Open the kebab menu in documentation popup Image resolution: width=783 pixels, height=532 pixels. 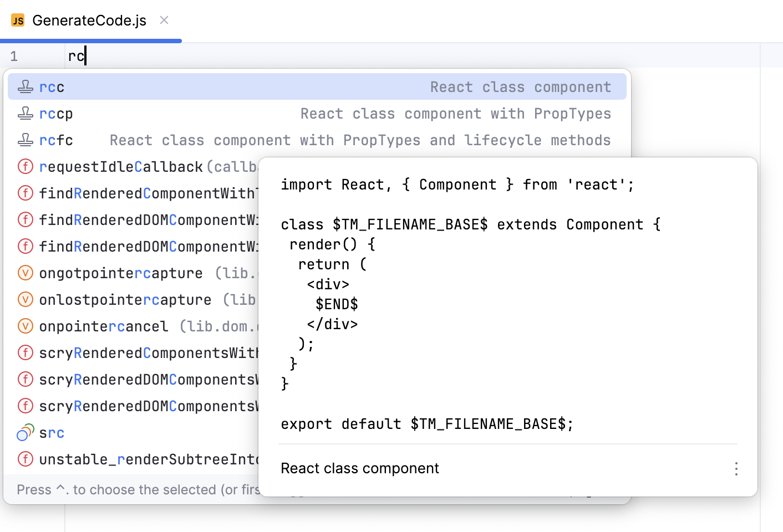coord(736,468)
